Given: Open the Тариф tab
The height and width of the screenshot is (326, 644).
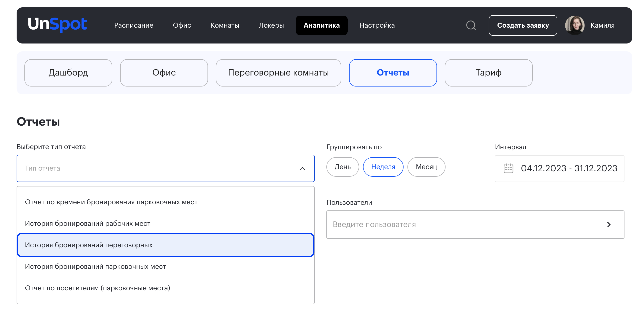Looking at the screenshot, I should [488, 73].
